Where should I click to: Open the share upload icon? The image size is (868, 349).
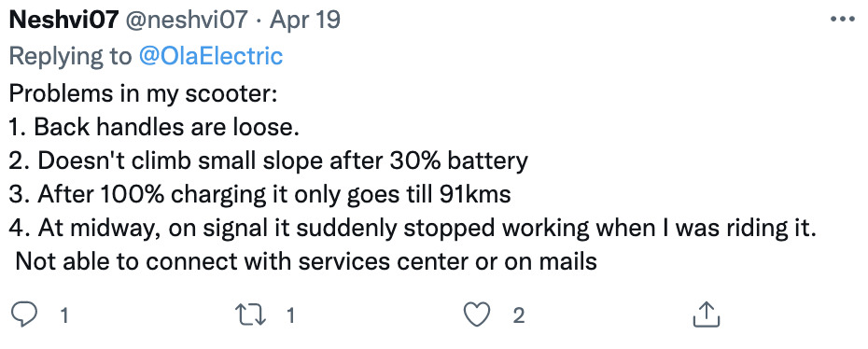coord(707,314)
